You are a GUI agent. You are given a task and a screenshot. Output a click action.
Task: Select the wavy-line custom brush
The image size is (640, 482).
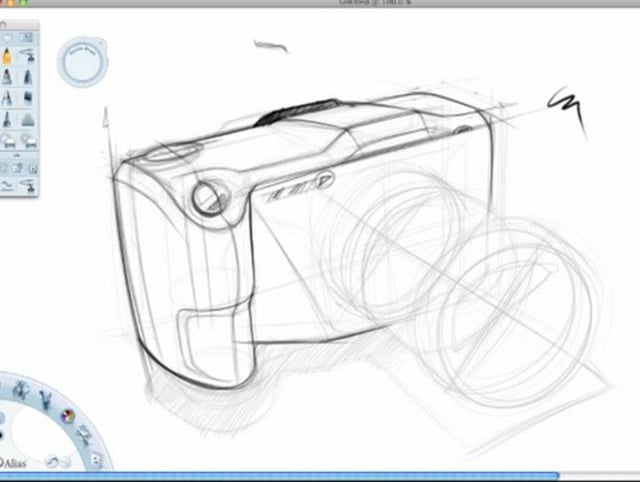8,186
